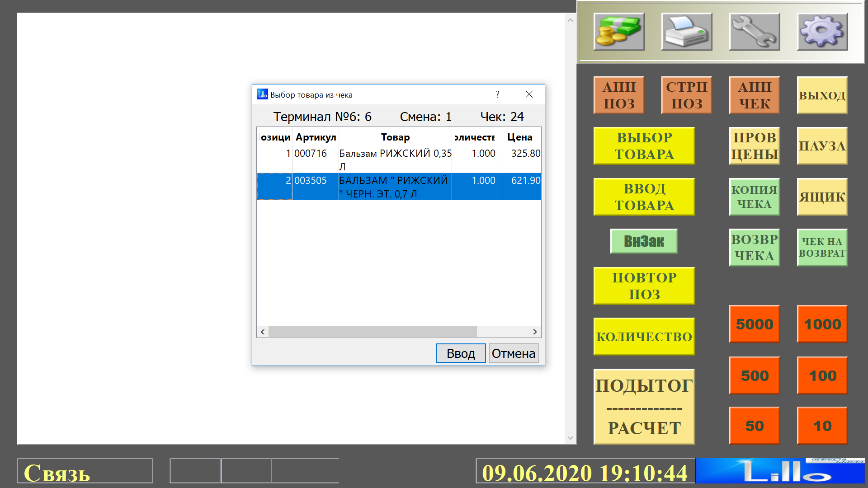Open the gear settings icon
The image size is (868, 488).
[822, 31]
